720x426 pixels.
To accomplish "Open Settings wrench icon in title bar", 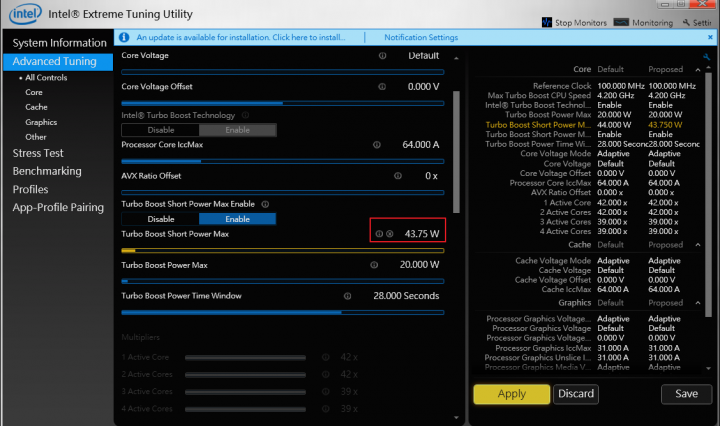I will tap(686, 22).
